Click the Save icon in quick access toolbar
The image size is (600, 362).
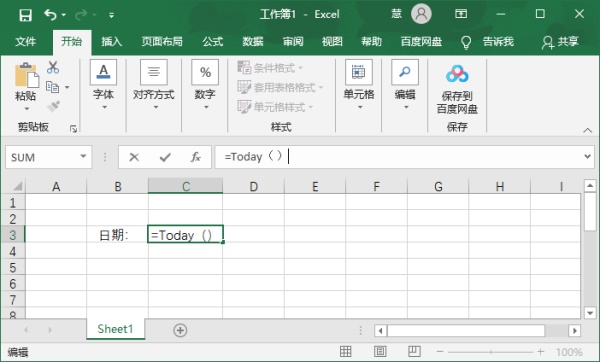point(26,15)
